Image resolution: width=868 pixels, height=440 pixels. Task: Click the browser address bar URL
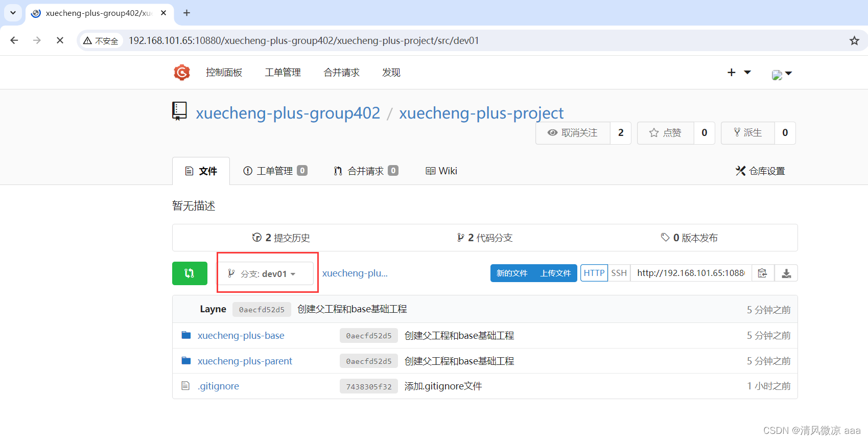pos(303,40)
